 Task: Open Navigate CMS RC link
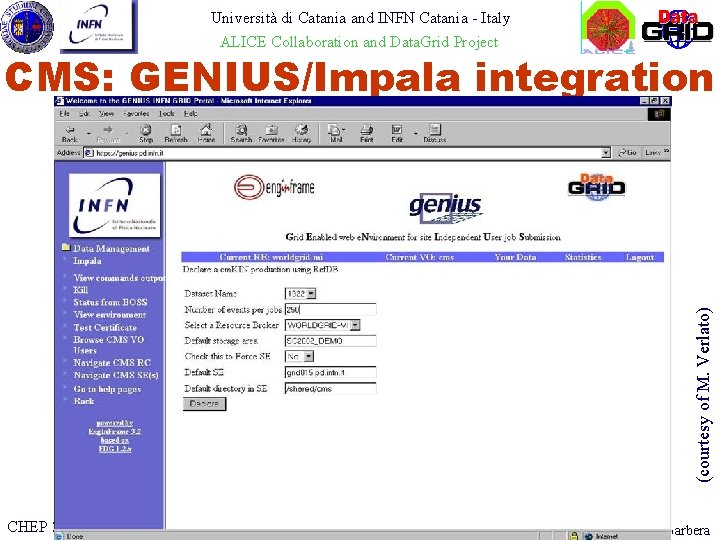coord(112,363)
